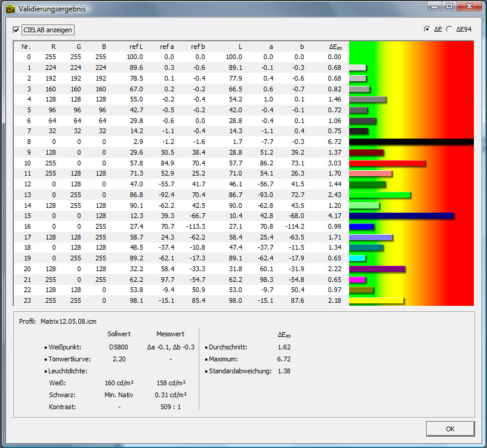Viewport: 487px width, 448px height.
Task: Minimize the Validierungsergebnis window
Action: click(x=434, y=7)
